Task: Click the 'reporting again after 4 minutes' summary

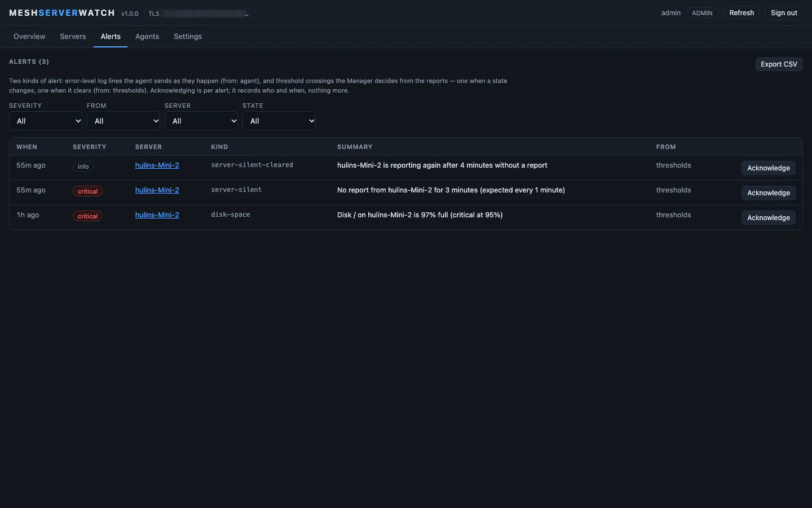Action: pyautogui.click(x=442, y=165)
